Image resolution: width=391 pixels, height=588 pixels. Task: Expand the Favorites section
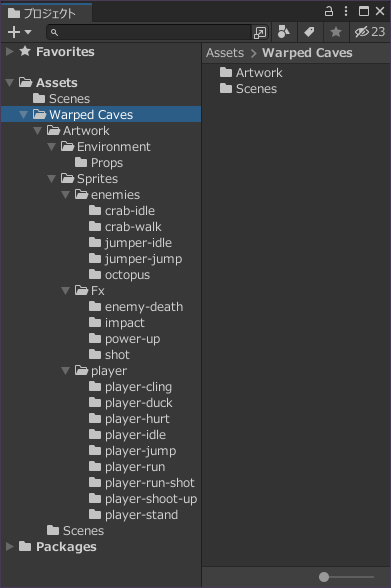click(x=10, y=51)
